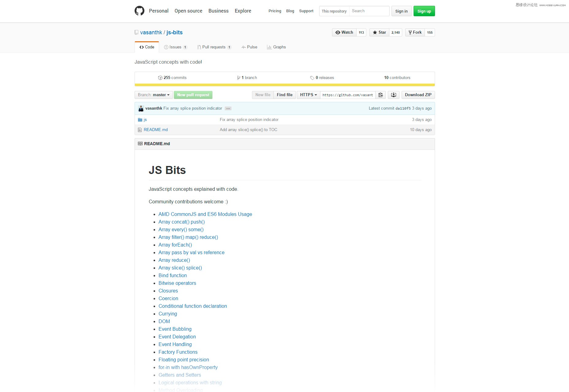Click the branch icon next to 1 branch
Image resolution: width=569 pixels, height=392 pixels.
[x=239, y=78]
